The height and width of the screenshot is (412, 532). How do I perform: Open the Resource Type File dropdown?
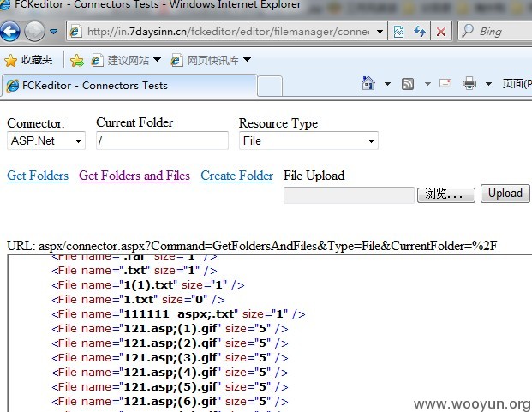308,140
